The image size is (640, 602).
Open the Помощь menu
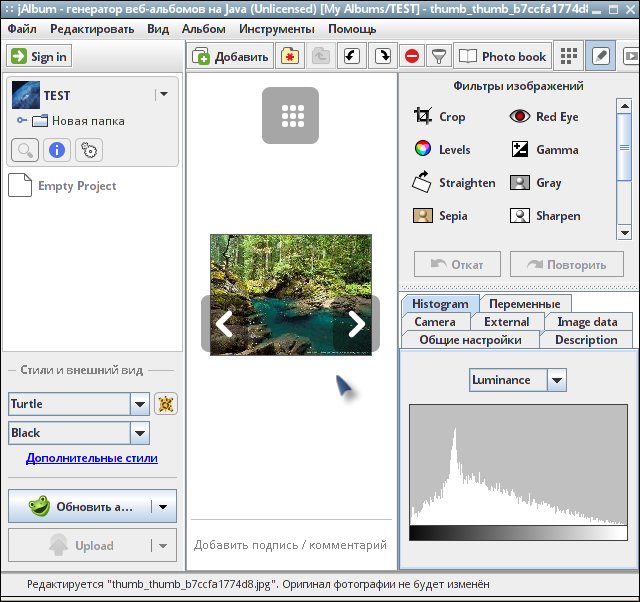(352, 29)
